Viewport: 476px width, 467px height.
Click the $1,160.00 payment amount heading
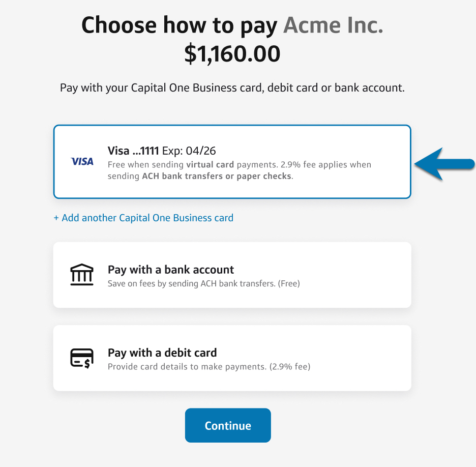232,52
